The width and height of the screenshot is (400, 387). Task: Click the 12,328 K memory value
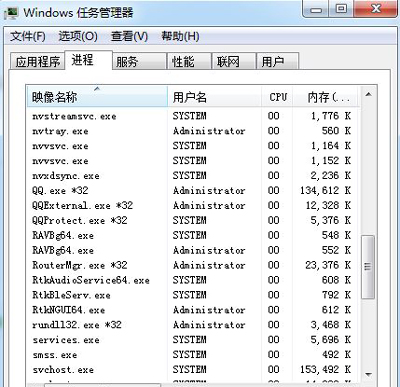click(329, 206)
